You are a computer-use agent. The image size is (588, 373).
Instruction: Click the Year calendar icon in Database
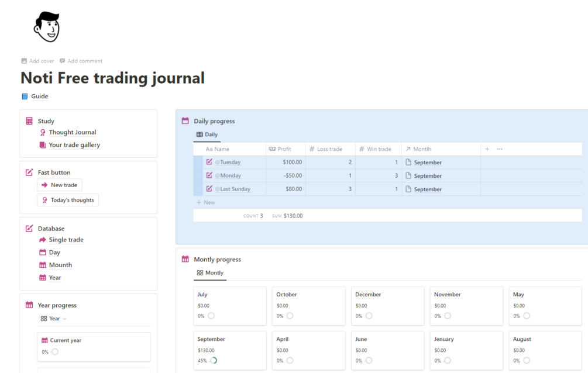[43, 278]
